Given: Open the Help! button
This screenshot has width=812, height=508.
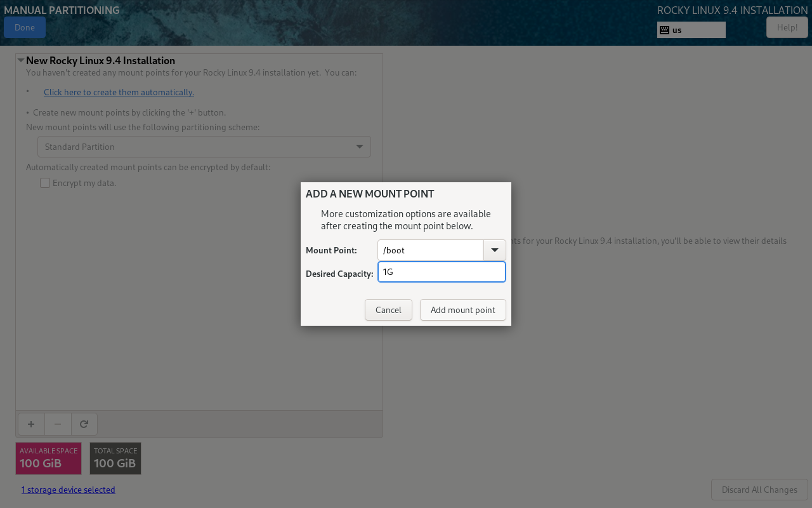Looking at the screenshot, I should [x=787, y=27].
